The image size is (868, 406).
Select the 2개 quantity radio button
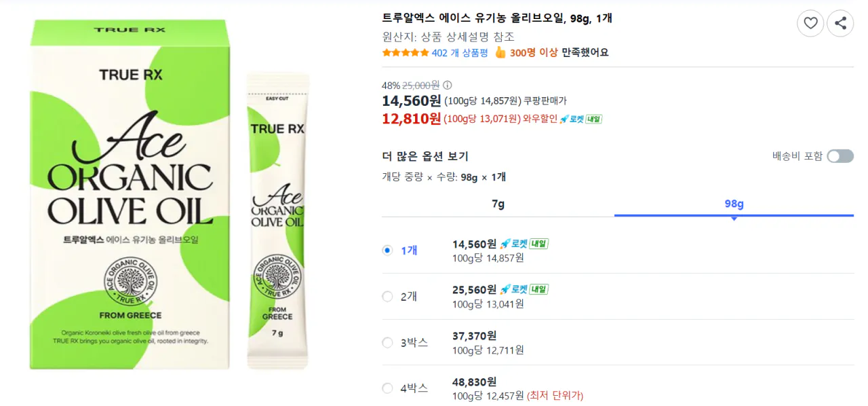[387, 296]
